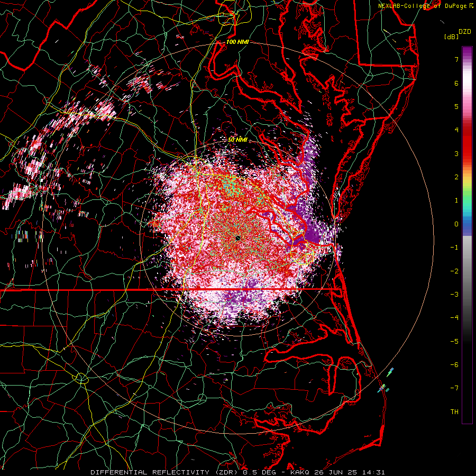Screen dimensions: 476x476
Task: Pick the -7 scale label
Action: click(454, 388)
